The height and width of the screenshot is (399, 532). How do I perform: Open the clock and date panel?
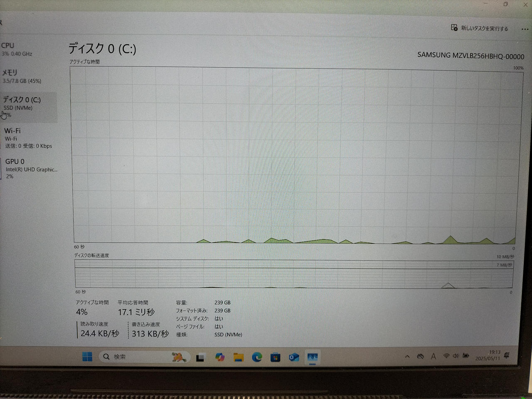488,355
